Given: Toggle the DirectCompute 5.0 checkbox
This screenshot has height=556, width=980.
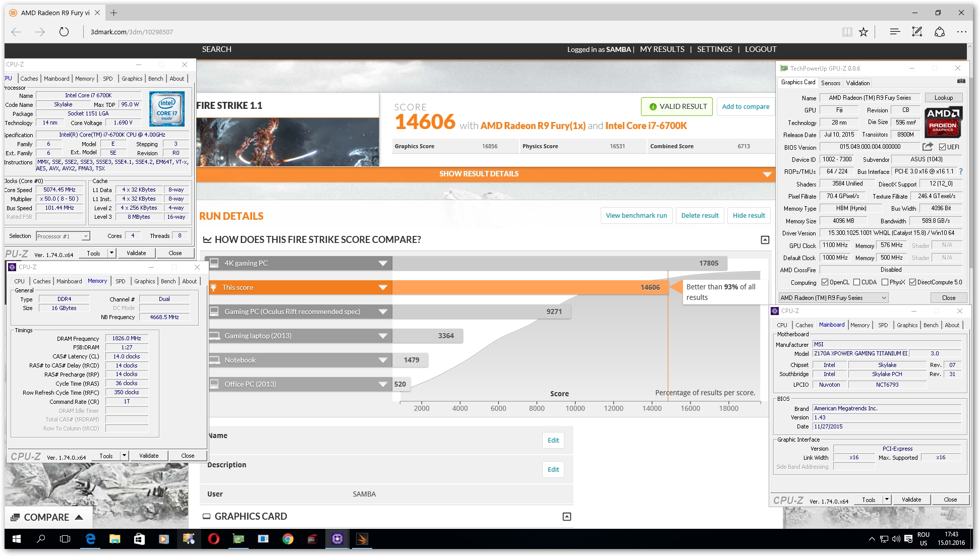Looking at the screenshot, I should click(x=913, y=282).
